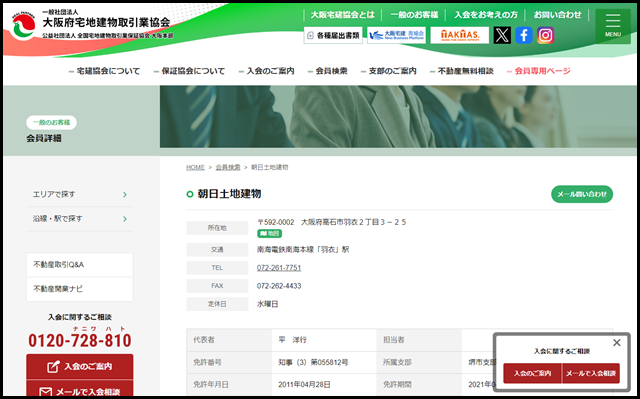Click 入会のご案内 in the popup
The width and height of the screenshot is (640, 399).
coord(532,373)
